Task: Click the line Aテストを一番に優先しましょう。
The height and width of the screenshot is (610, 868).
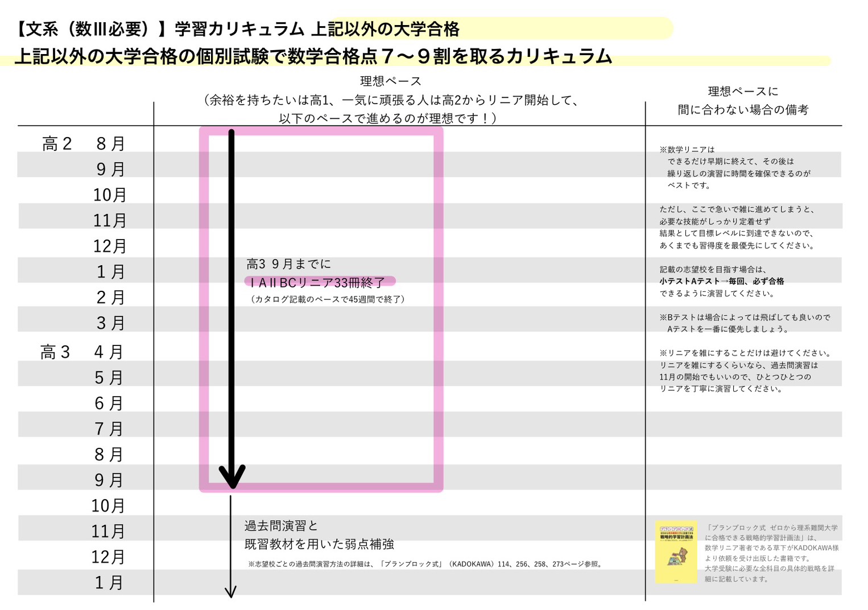Action: pyautogui.click(x=728, y=329)
